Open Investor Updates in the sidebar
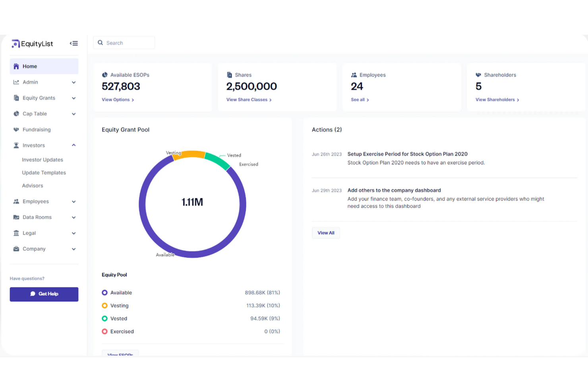Viewport: 588px width, 392px height. pyautogui.click(x=43, y=160)
